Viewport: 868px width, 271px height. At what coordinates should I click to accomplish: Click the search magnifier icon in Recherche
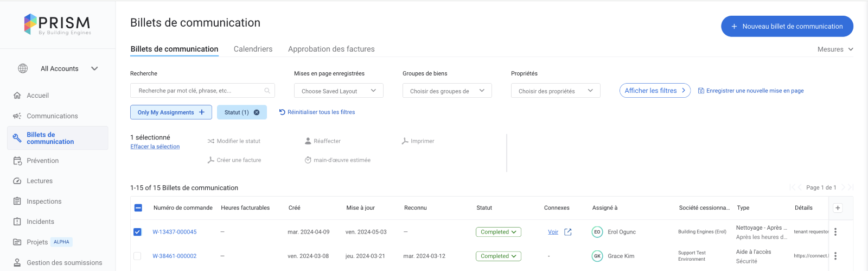coord(267,91)
